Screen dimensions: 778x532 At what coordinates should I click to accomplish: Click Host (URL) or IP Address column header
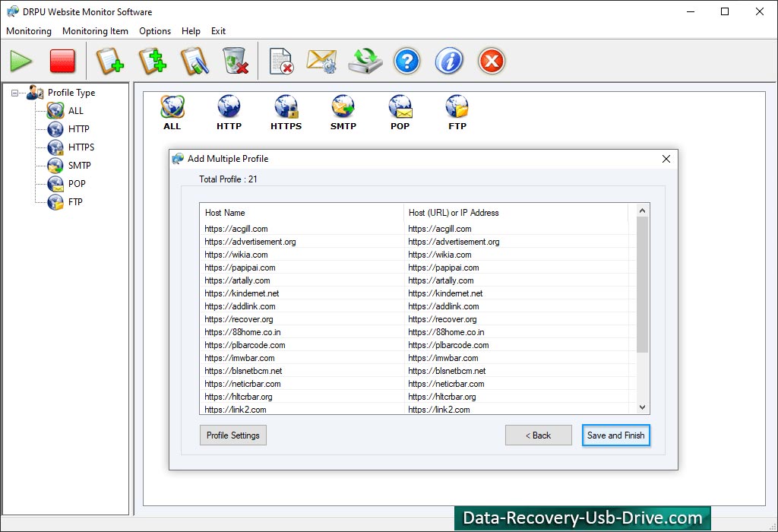[x=516, y=212]
